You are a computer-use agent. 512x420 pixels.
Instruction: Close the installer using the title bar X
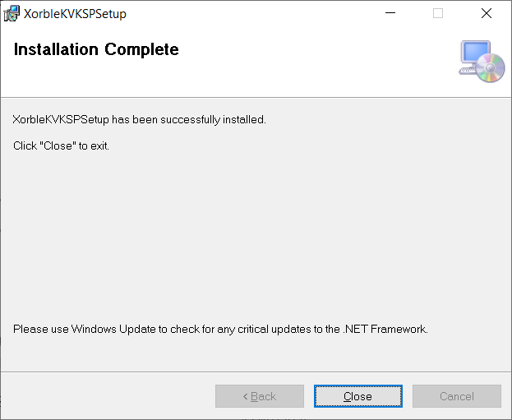(x=486, y=13)
